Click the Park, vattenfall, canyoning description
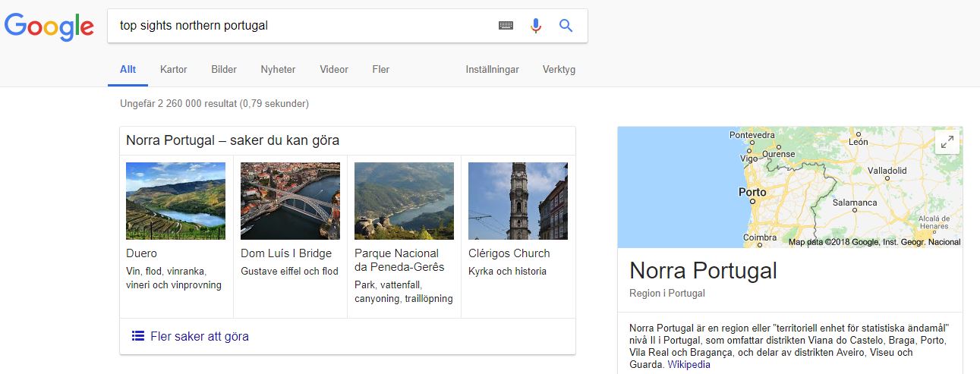The image size is (980, 374). (x=404, y=291)
